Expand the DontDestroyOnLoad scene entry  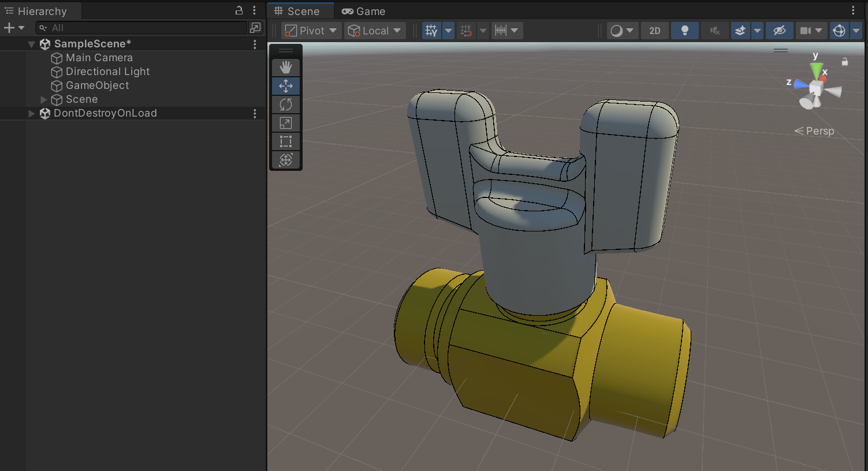pos(32,114)
